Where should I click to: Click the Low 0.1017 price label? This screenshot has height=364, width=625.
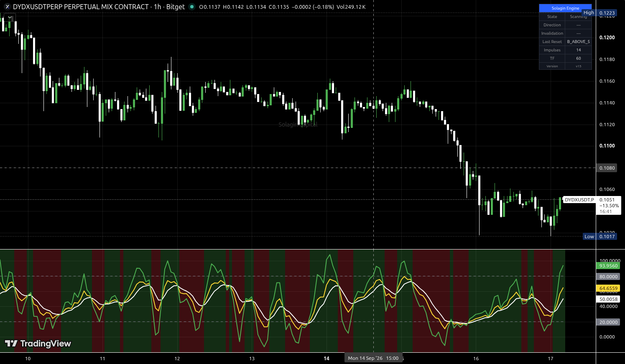[600, 237]
